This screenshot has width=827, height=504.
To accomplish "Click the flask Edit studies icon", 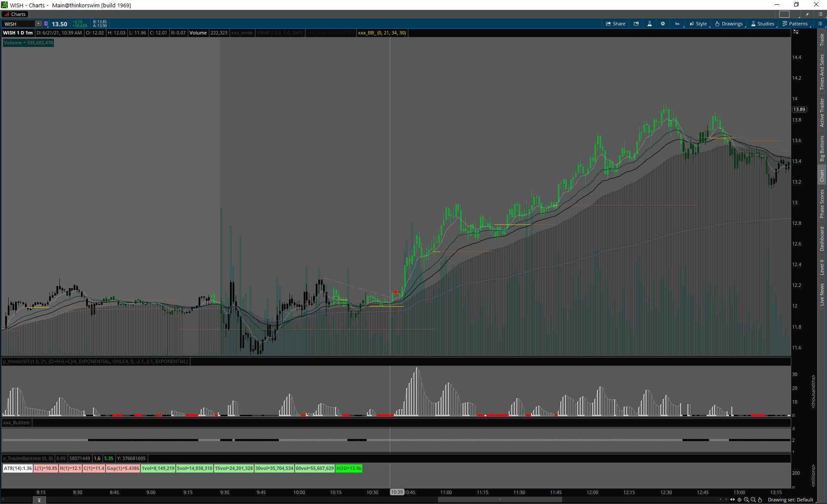I will click(650, 24).
